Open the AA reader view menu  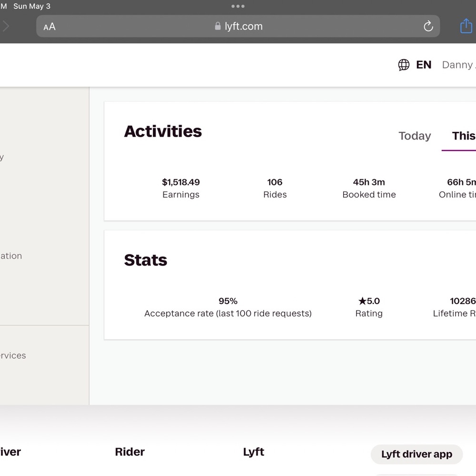pyautogui.click(x=50, y=27)
